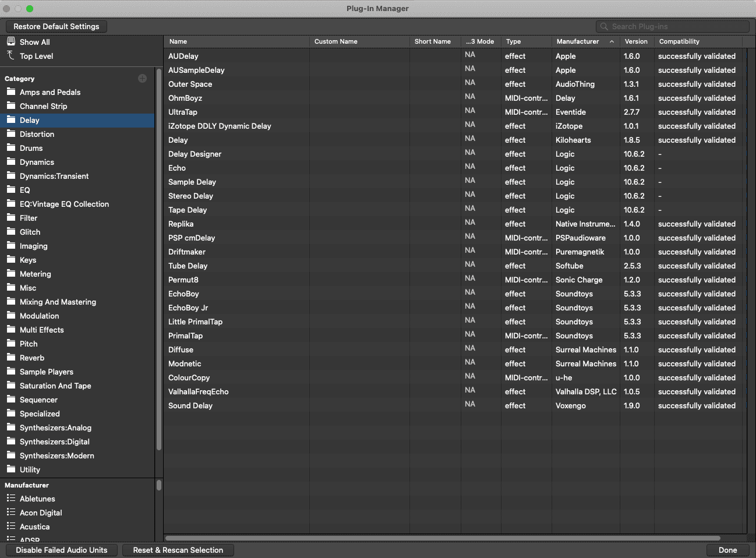756x558 pixels.
Task: Click Reset & Rescan Selection button
Action: [178, 550]
